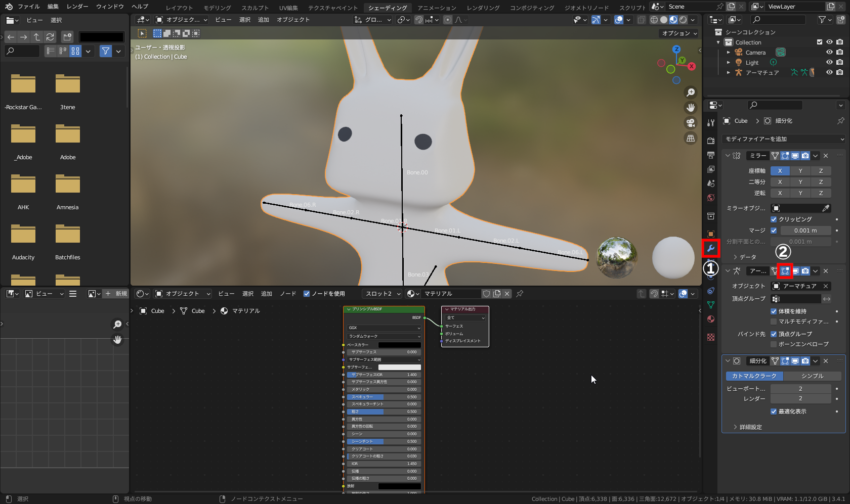
Task: Open the World properties tab
Action: click(711, 198)
